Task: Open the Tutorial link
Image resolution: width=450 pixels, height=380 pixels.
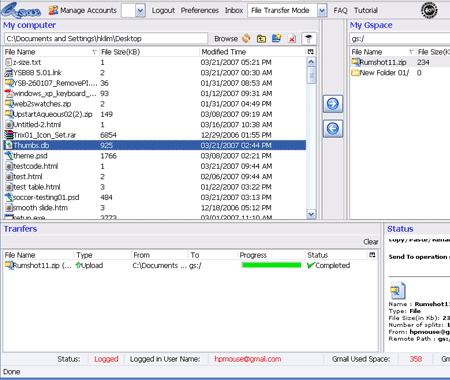Action: tap(366, 10)
